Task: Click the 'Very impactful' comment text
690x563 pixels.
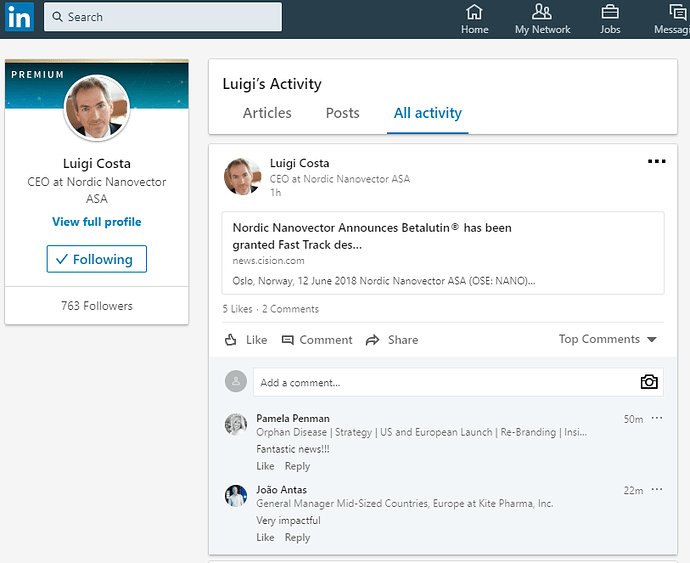Action: tap(288, 520)
